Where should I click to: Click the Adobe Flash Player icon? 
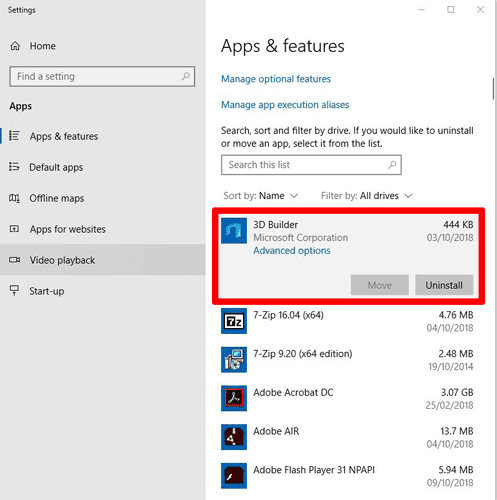tap(234, 476)
